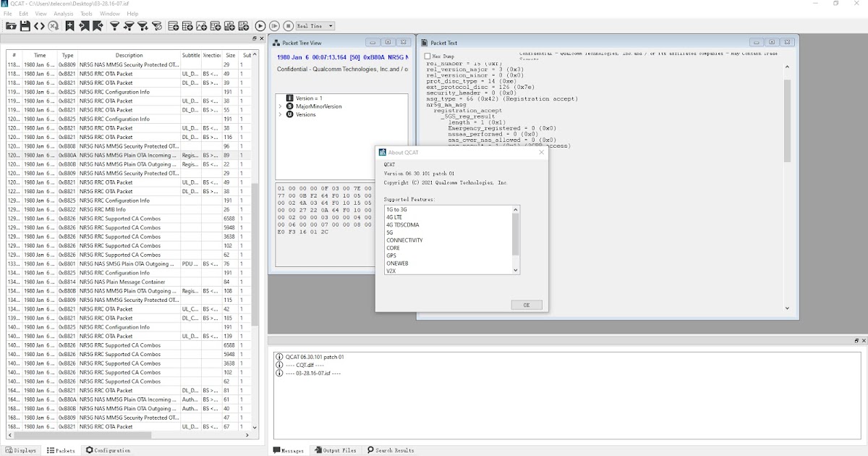Minimize the Packet Text window
Screen dimensions: 868x456
pyautogui.click(x=756, y=43)
